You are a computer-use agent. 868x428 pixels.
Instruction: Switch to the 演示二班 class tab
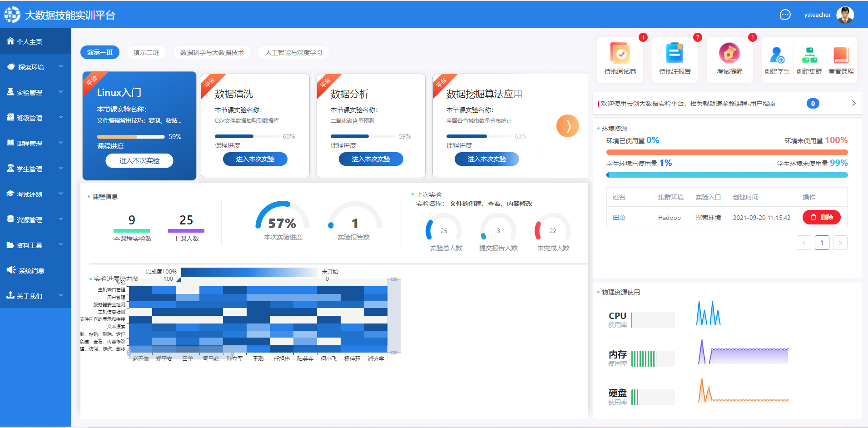tap(146, 53)
